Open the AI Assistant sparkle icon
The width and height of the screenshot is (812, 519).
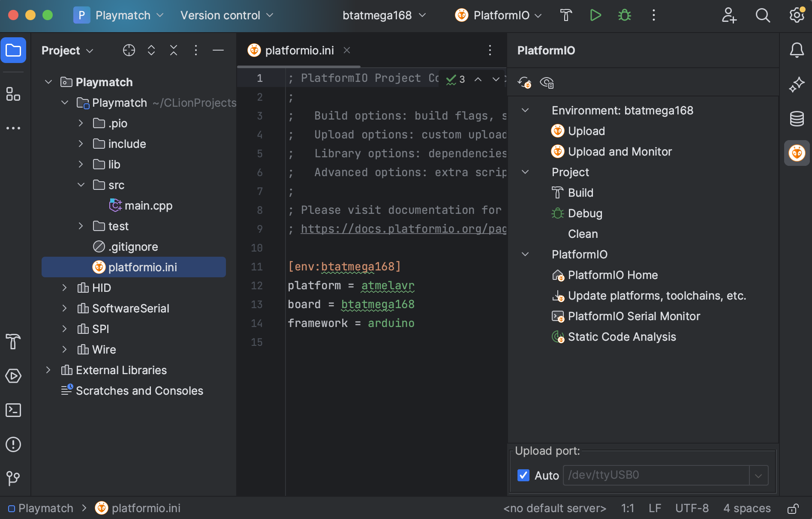pyautogui.click(x=797, y=84)
